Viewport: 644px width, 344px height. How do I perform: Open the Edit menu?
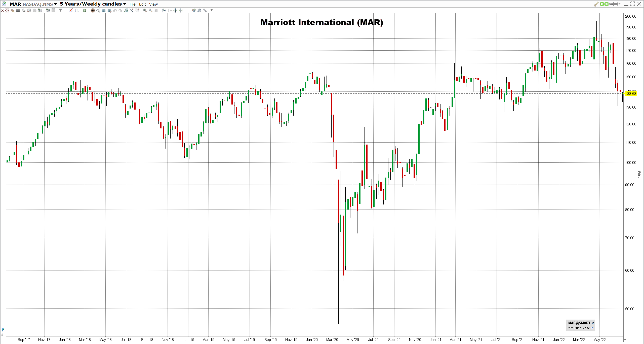pyautogui.click(x=142, y=4)
